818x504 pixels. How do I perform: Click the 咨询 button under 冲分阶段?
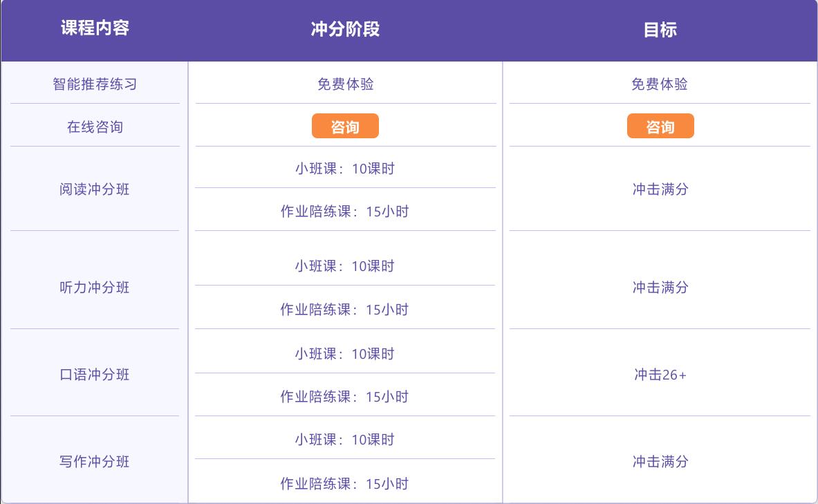tap(345, 127)
